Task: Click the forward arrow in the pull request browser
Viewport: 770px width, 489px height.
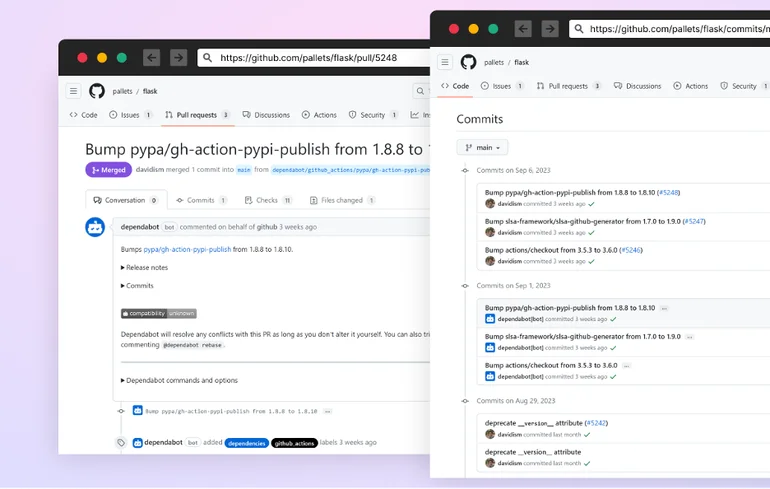Action: pos(178,58)
